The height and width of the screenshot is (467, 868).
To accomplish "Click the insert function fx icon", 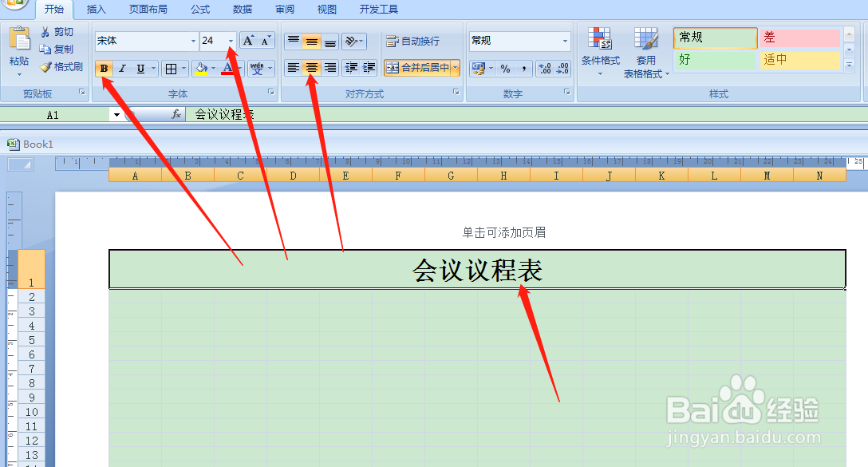I will [x=176, y=115].
